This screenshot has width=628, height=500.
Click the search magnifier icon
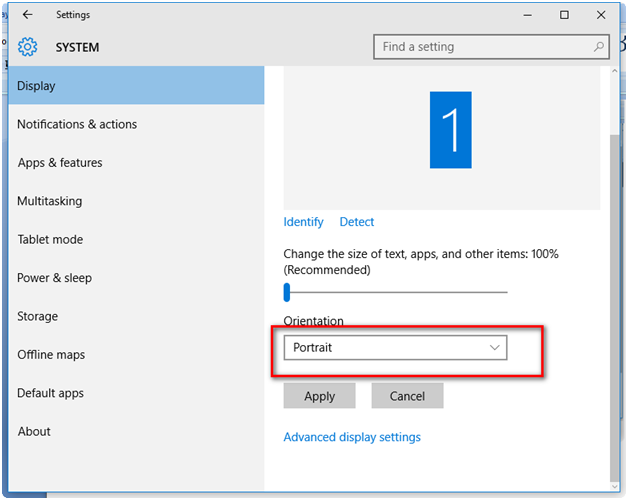[x=599, y=47]
